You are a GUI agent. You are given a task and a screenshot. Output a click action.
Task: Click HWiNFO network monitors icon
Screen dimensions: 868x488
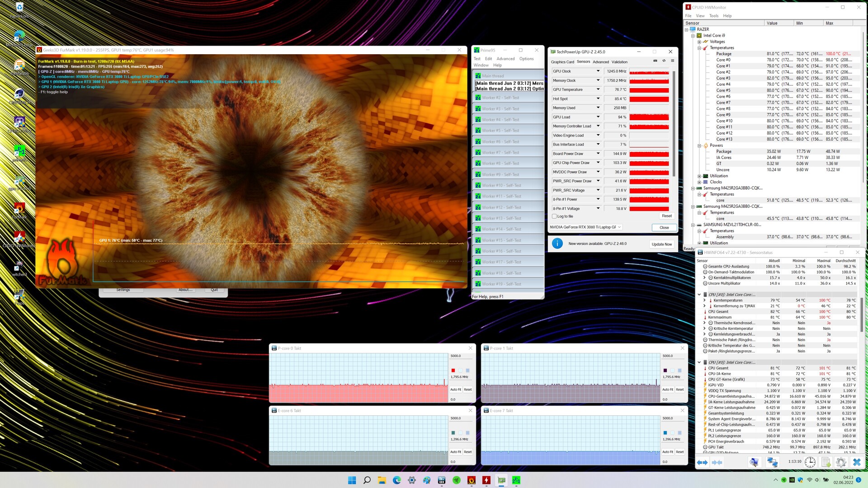coord(772,462)
